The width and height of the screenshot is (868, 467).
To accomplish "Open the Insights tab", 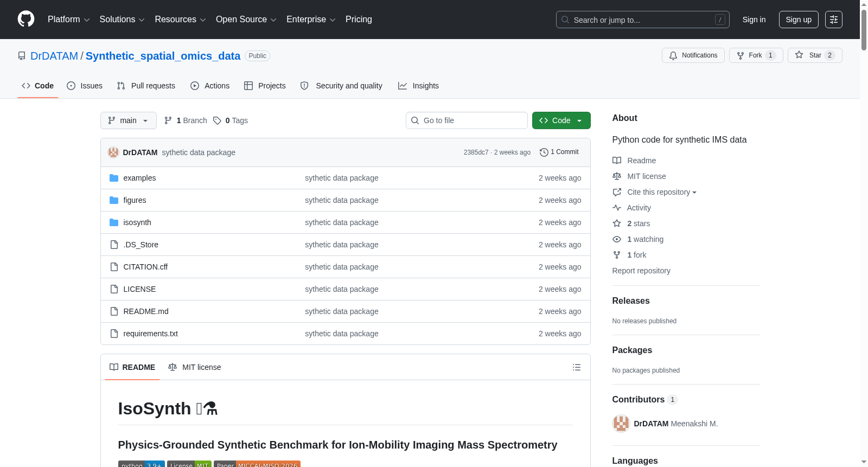I will (x=418, y=86).
